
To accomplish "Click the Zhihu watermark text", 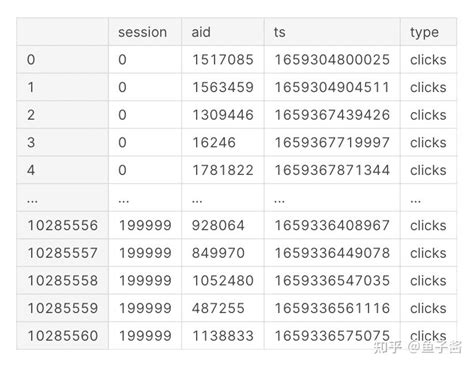I will (418, 347).
